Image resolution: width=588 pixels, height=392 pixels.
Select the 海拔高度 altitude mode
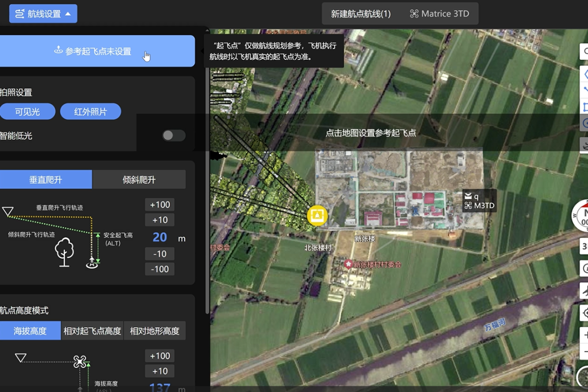tap(30, 330)
